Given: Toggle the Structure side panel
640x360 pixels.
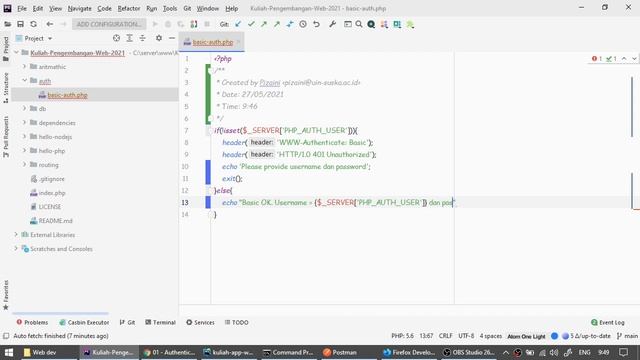Looking at the screenshot, I should pos(6,87).
